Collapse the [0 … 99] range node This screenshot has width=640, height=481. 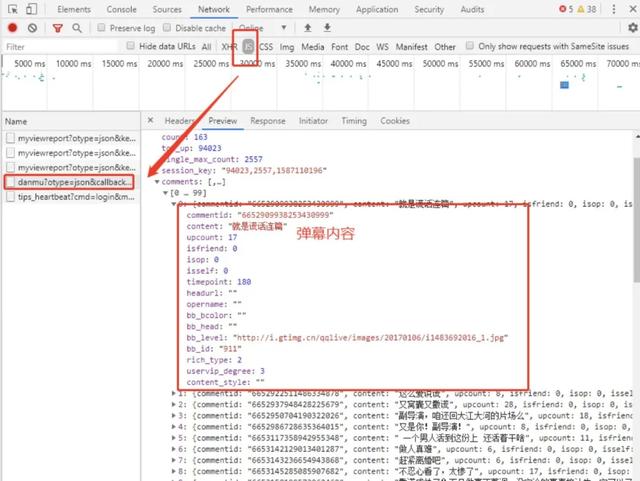coord(165,193)
